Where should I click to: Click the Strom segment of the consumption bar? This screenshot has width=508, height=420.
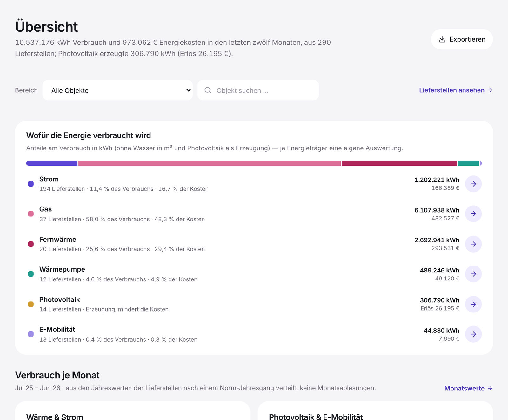pos(52,163)
